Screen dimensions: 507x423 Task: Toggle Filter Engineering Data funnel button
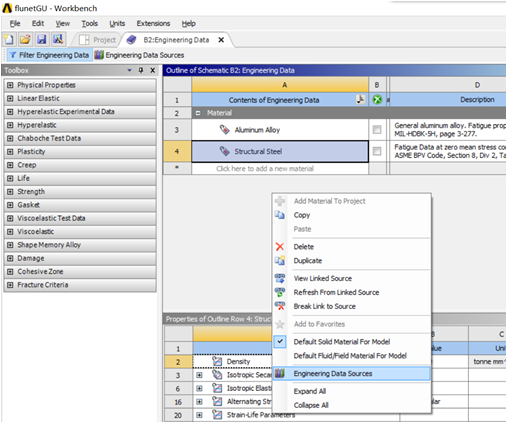[x=48, y=55]
